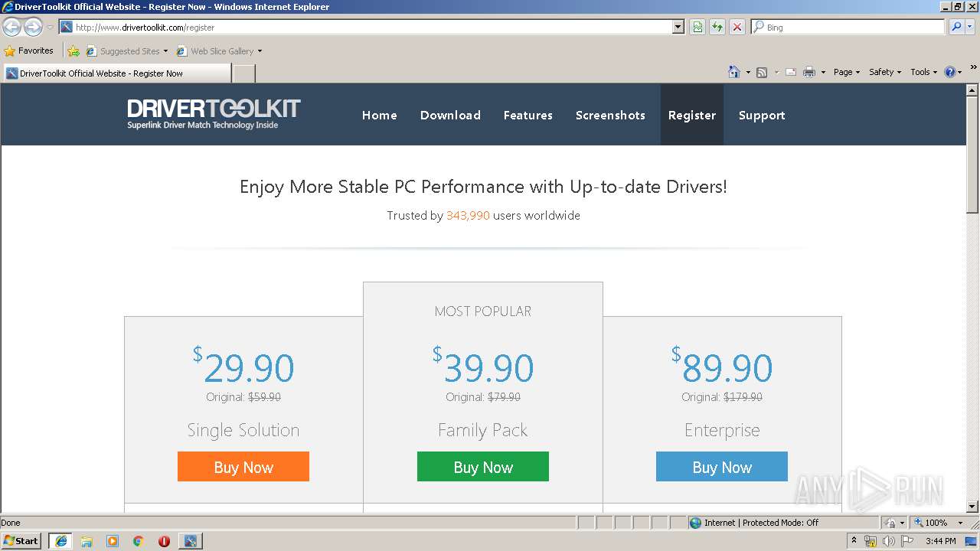Image resolution: width=980 pixels, height=551 pixels.
Task: Click scrollbar down arrow
Action: pyautogui.click(x=972, y=507)
